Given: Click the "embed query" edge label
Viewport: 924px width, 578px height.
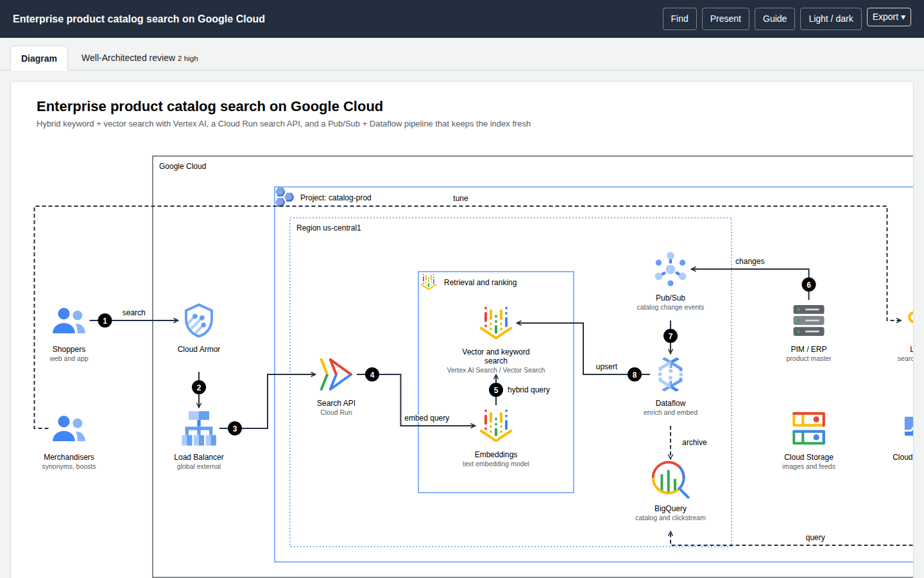Looking at the screenshot, I should (x=427, y=418).
